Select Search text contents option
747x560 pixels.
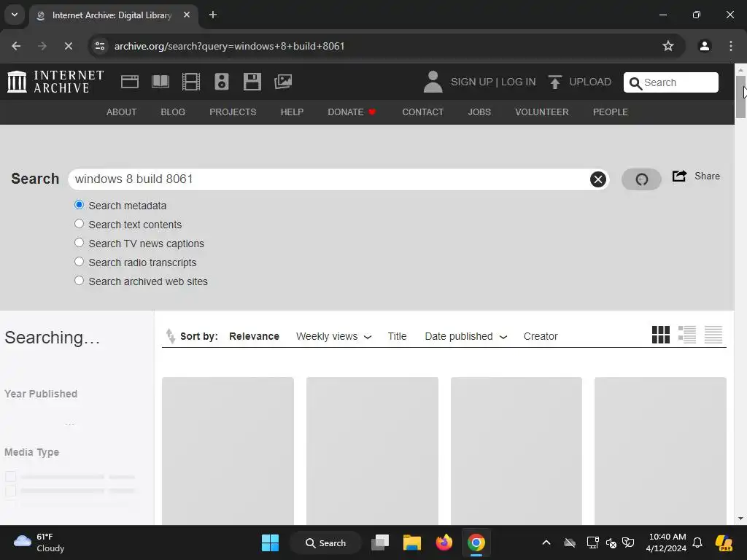point(79,224)
